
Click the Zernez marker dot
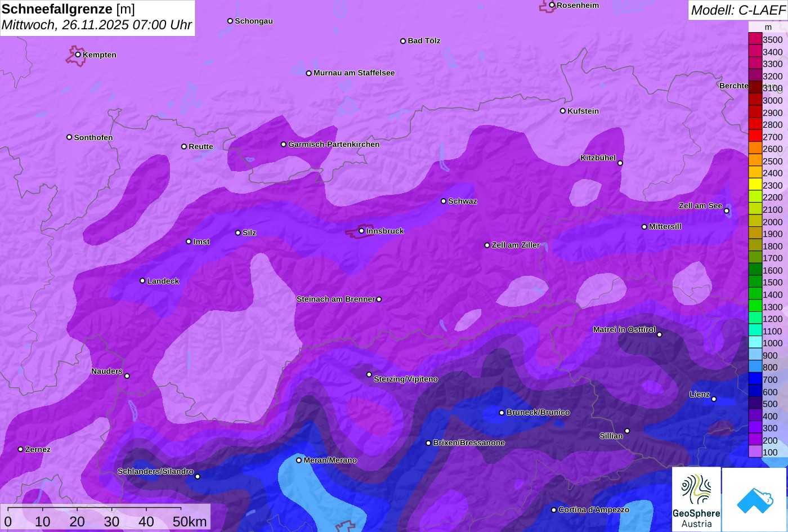(x=21, y=449)
